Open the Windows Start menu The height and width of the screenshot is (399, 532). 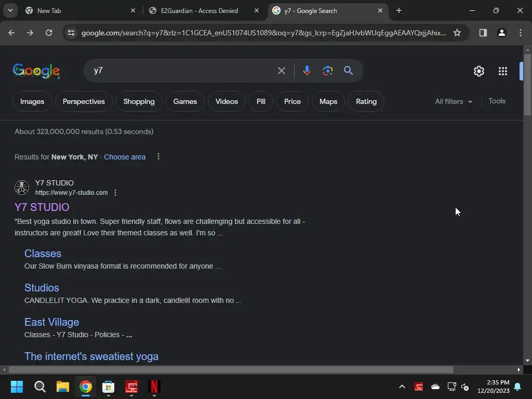point(17,387)
